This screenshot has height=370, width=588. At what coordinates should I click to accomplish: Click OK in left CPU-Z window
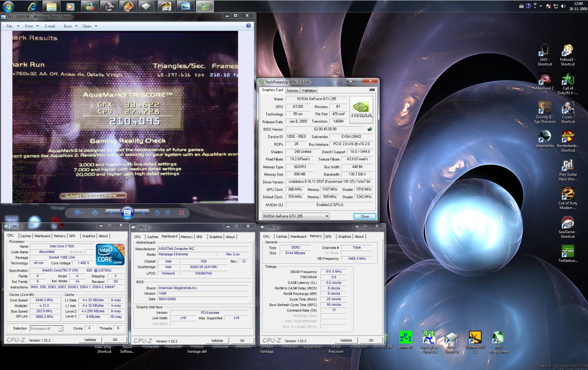pos(115,340)
